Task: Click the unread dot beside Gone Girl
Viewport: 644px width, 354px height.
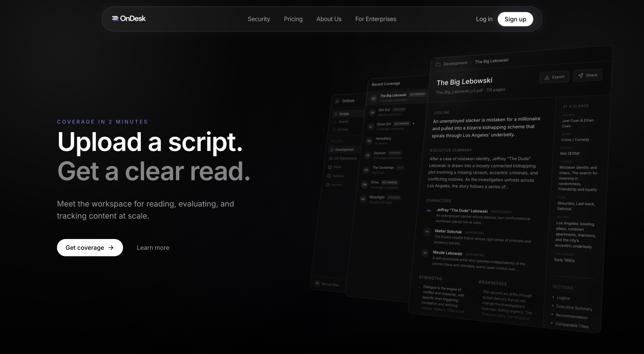Action: [x=413, y=123]
